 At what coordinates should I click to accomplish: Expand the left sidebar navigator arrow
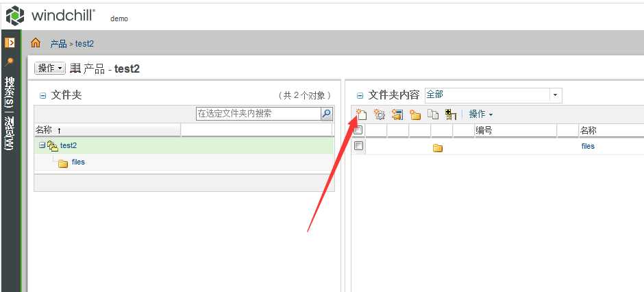point(10,42)
